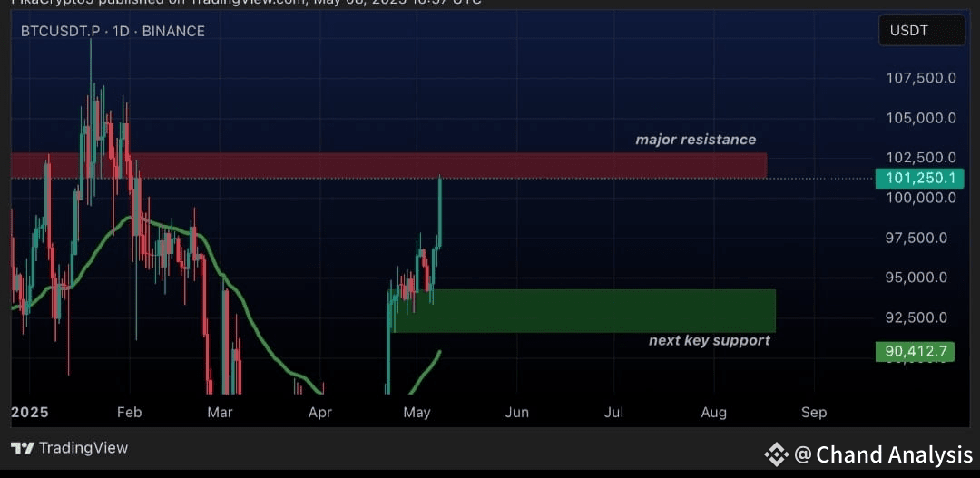This screenshot has height=478, width=980.
Task: Click the 105,000.0 price axis value
Action: click(x=921, y=118)
